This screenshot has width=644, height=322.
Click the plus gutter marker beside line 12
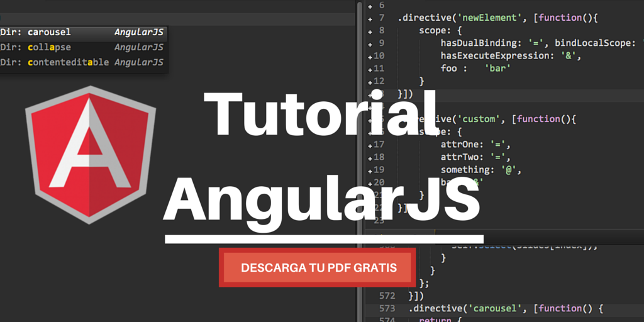(x=370, y=82)
